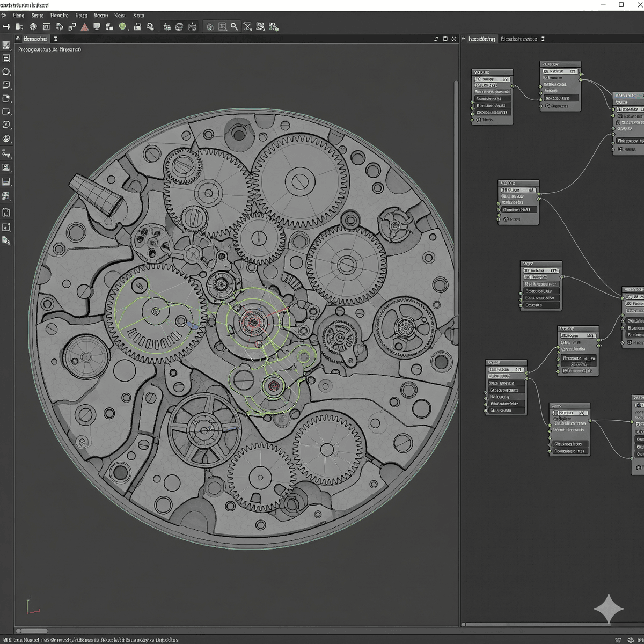This screenshot has height=644, width=644.
Task: Click the crossed-arrows icon right of magnifier
Action: coord(247,26)
